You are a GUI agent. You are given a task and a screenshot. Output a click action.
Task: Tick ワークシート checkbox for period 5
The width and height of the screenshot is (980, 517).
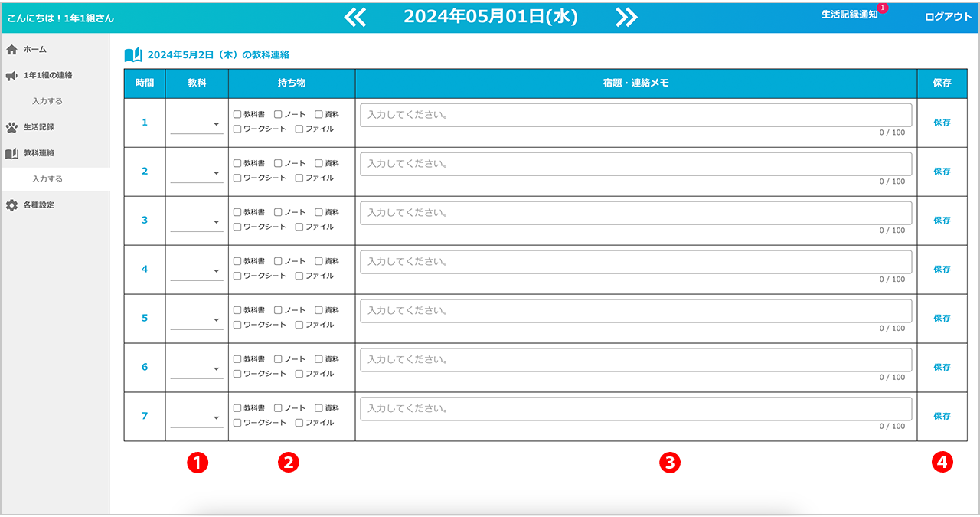coord(237,325)
